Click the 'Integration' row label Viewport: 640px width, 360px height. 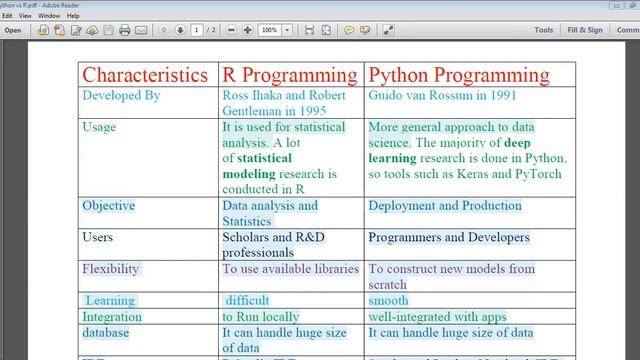point(112,317)
